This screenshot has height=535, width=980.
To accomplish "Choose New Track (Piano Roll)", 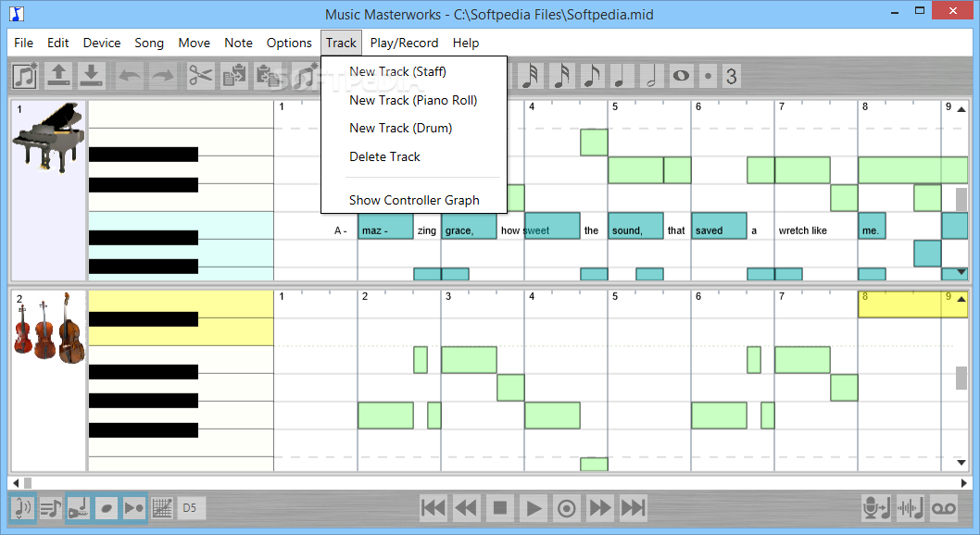I will [x=413, y=100].
